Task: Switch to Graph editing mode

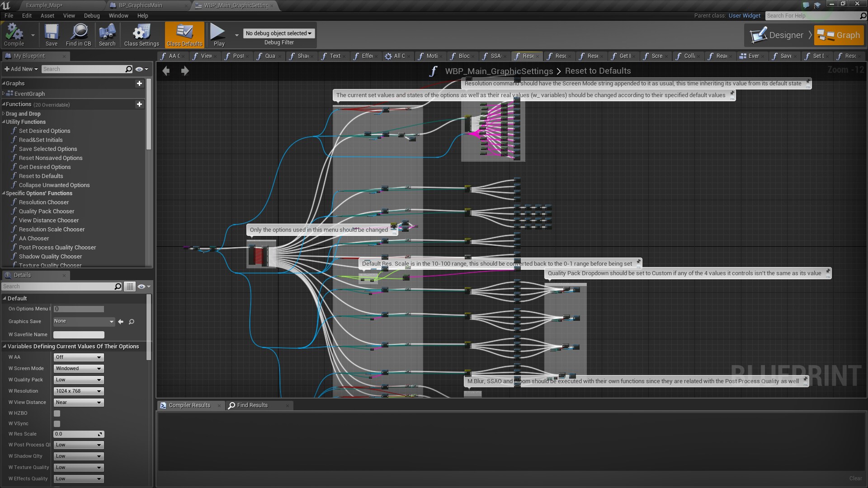Action: coord(839,35)
